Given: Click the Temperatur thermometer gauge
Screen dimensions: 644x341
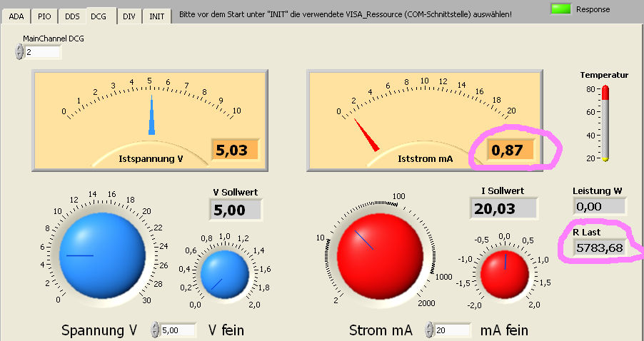Looking at the screenshot, I should click(605, 123).
